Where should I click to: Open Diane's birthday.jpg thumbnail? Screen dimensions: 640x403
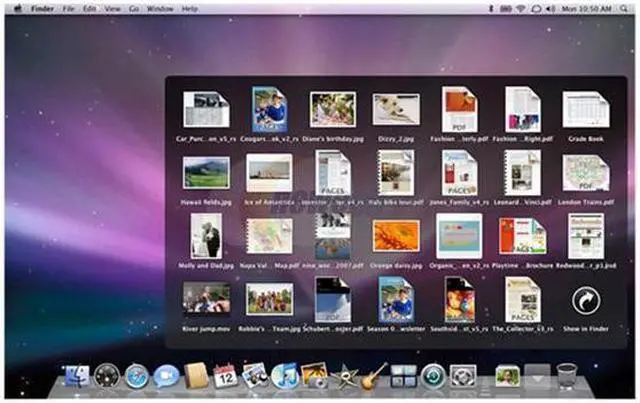click(332, 109)
